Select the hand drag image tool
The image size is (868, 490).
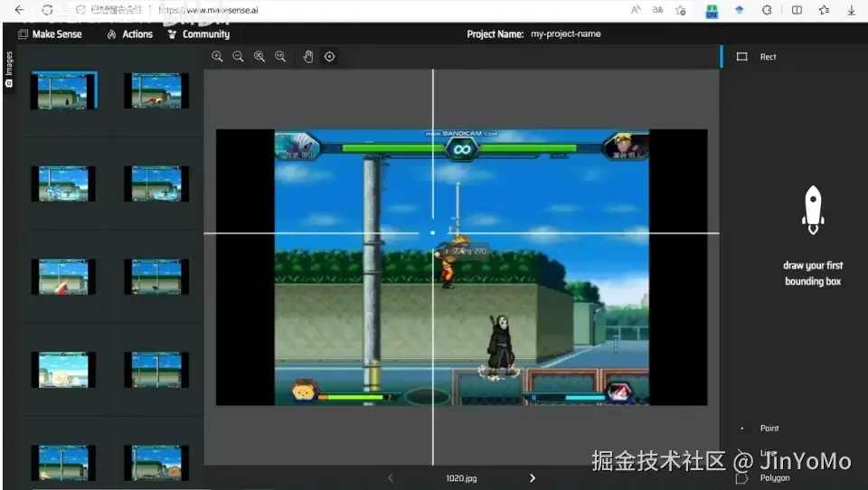pos(308,56)
